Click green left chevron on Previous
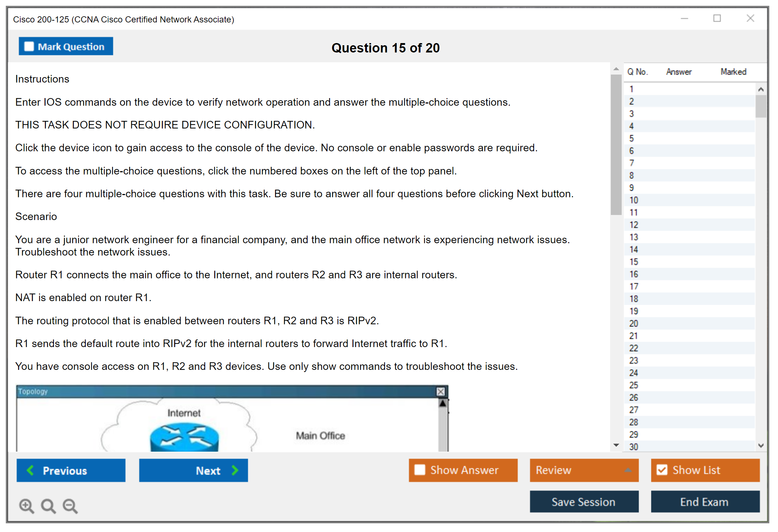This screenshot has height=532, width=778. 30,470
